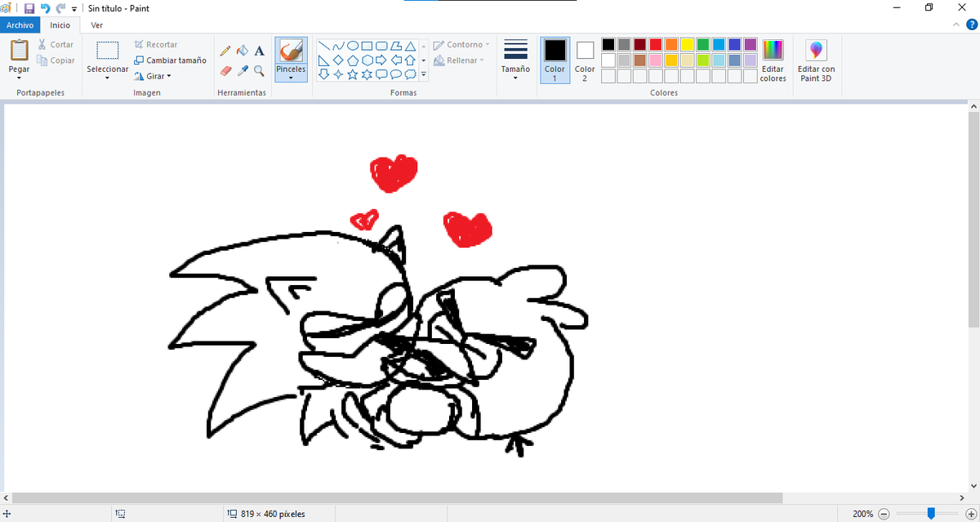This screenshot has width=980, height=522.
Task: Open Editar con Paint 3D
Action: point(816,60)
